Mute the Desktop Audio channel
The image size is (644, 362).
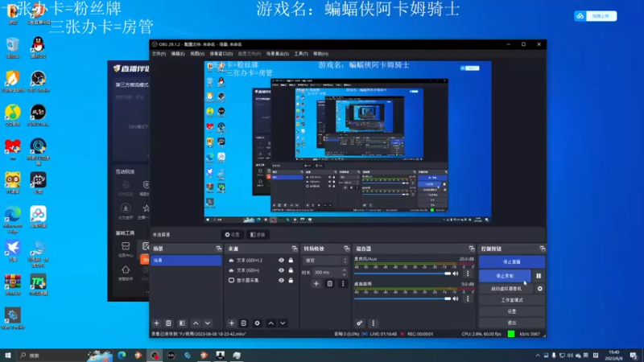[x=456, y=298]
